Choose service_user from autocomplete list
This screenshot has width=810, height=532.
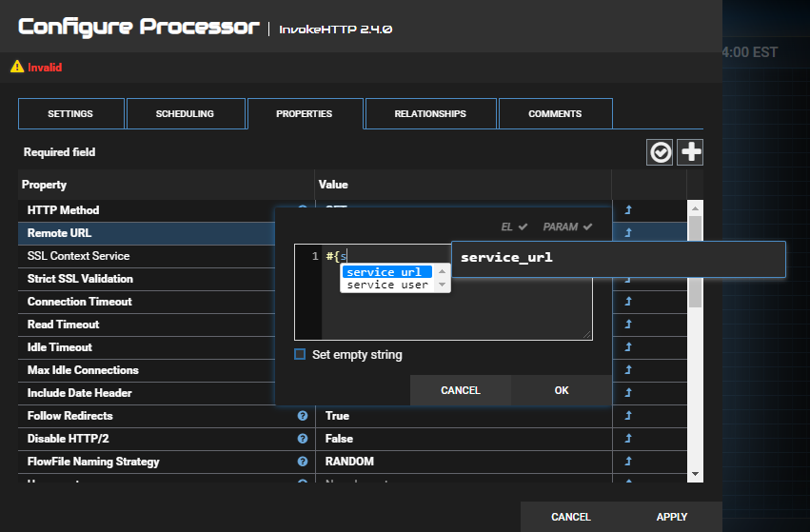pos(386,285)
